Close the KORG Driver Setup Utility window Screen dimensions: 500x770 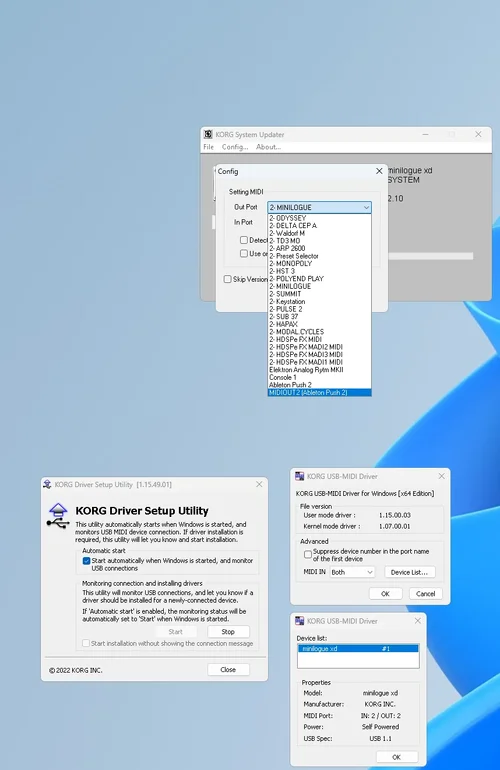point(259,484)
